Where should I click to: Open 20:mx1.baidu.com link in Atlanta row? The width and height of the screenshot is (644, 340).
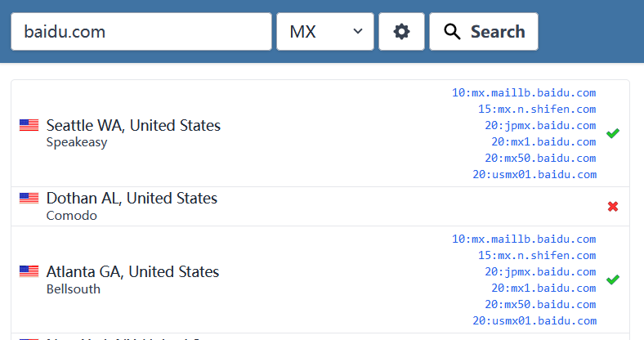543,289
